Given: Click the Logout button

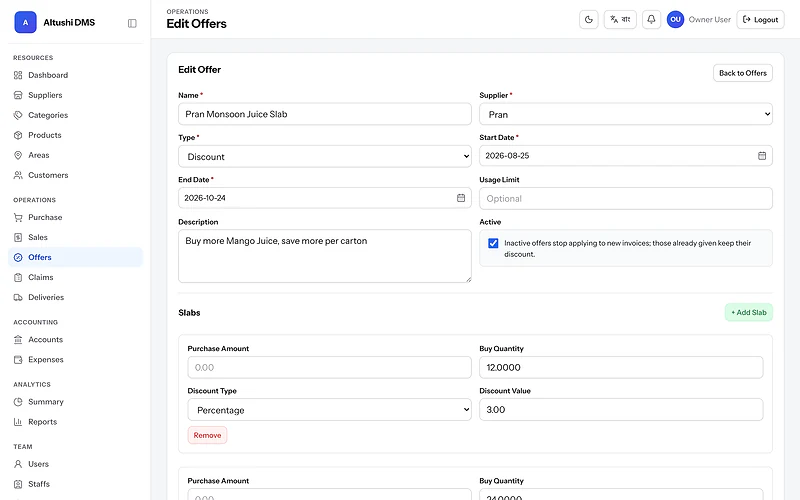Looking at the screenshot, I should (x=760, y=20).
